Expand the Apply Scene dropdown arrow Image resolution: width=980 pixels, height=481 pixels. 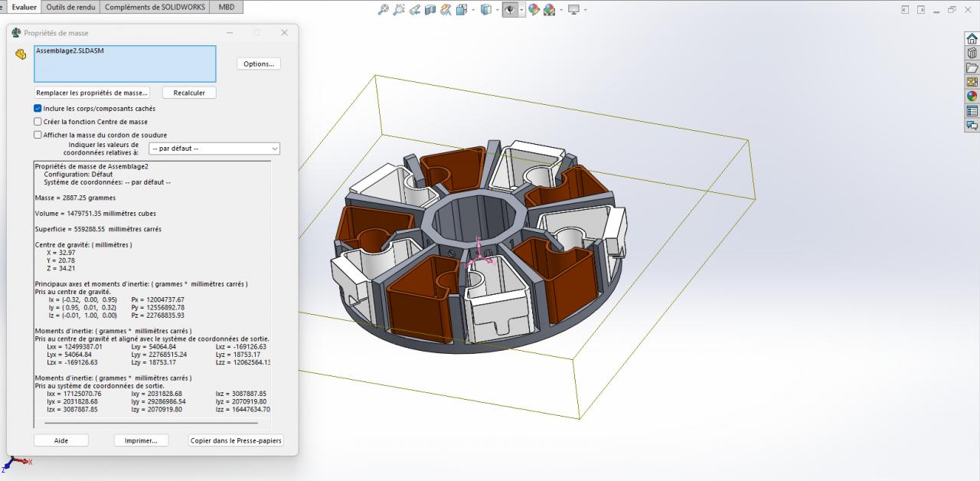(x=560, y=10)
